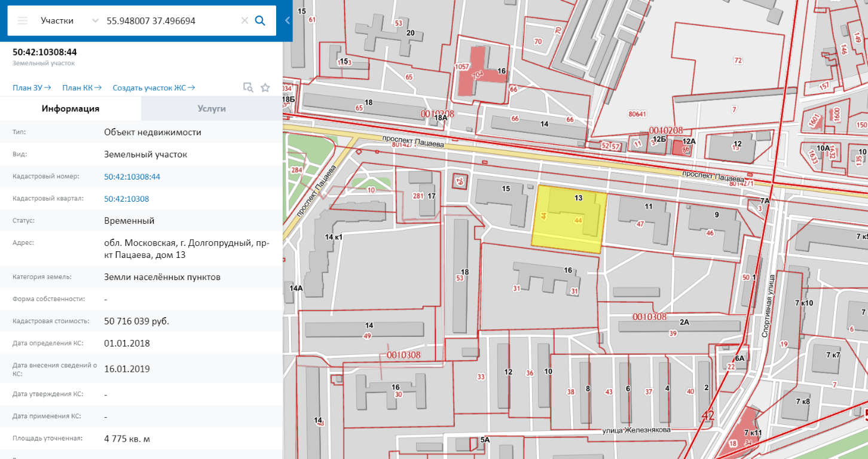Clear the search field with X icon
This screenshot has height=459, width=868.
[244, 21]
